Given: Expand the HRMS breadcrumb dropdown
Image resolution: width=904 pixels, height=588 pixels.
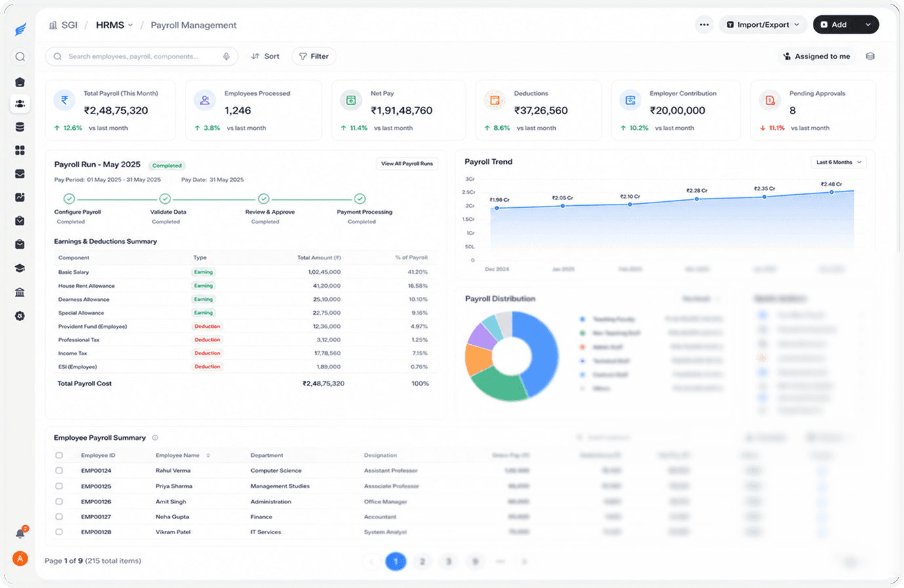Looking at the screenshot, I should click(x=115, y=25).
